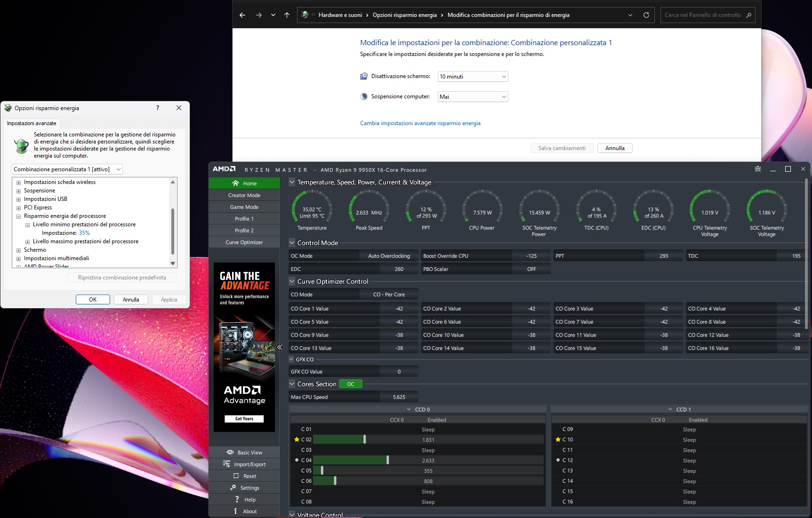Expand the PCI Express tree node
812x518 pixels.
pyautogui.click(x=19, y=208)
